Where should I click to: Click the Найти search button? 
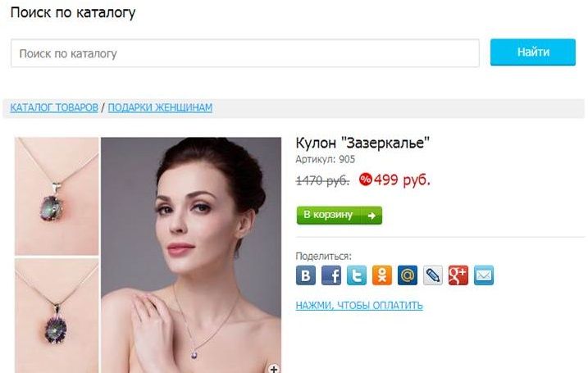pyautogui.click(x=533, y=52)
